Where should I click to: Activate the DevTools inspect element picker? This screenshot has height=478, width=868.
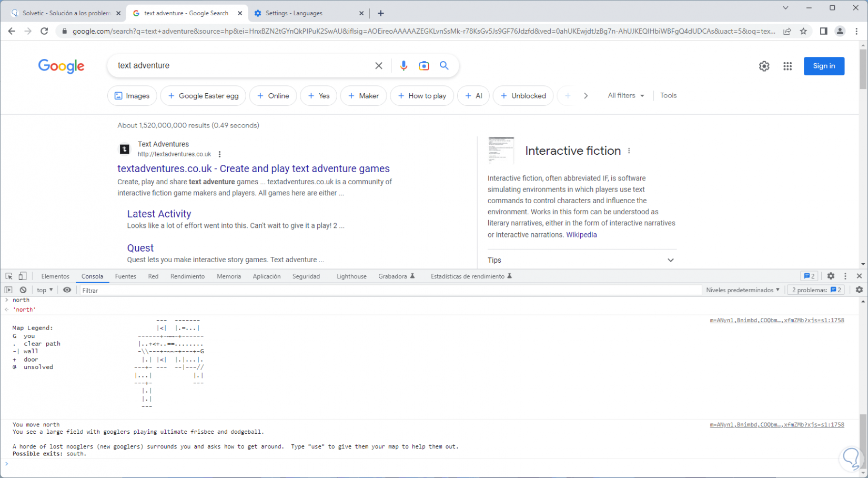[x=9, y=276]
